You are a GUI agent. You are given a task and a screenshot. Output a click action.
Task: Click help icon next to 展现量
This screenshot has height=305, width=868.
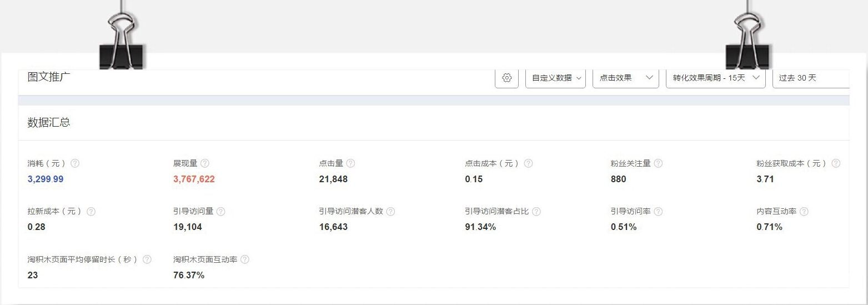pyautogui.click(x=204, y=163)
